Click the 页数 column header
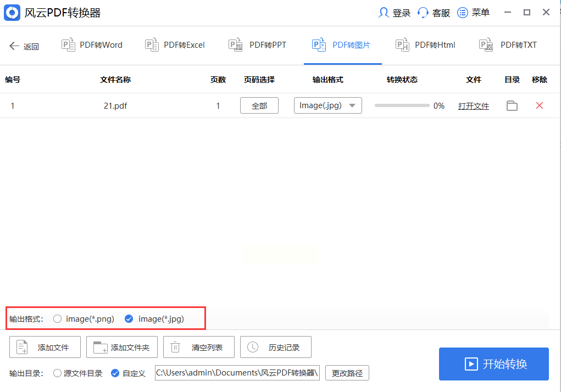 click(218, 80)
